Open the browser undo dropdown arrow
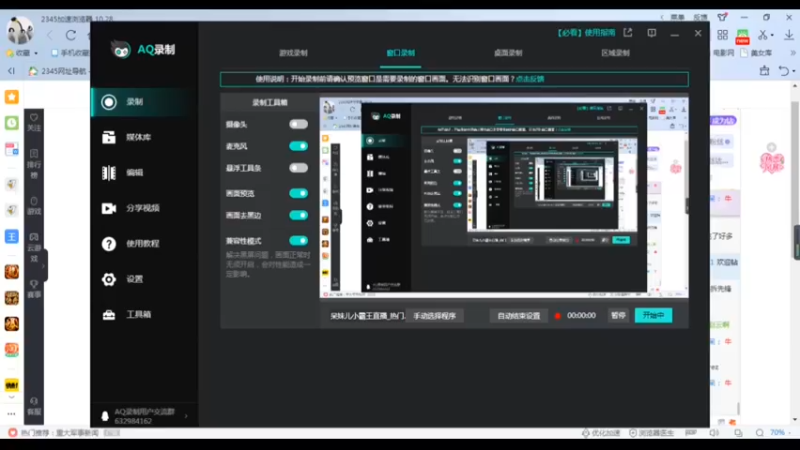 click(x=794, y=71)
